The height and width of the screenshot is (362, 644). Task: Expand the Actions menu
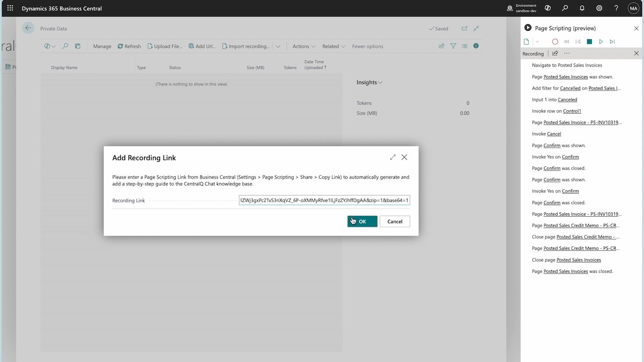click(x=303, y=46)
